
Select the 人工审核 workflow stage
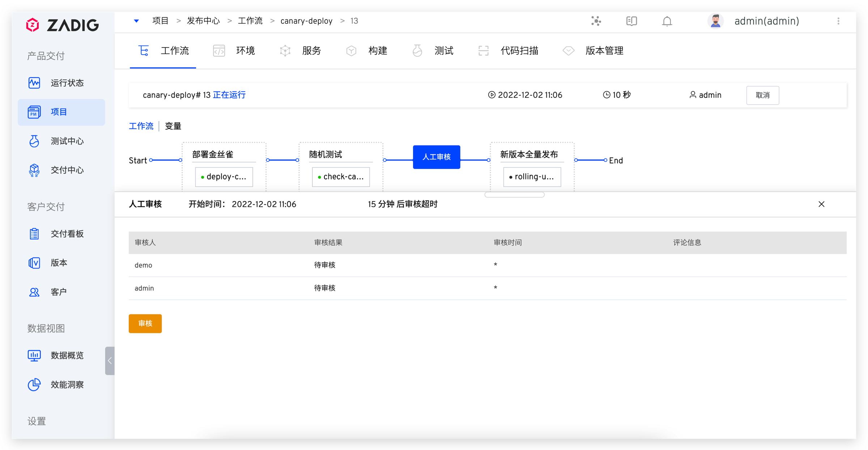pyautogui.click(x=436, y=157)
